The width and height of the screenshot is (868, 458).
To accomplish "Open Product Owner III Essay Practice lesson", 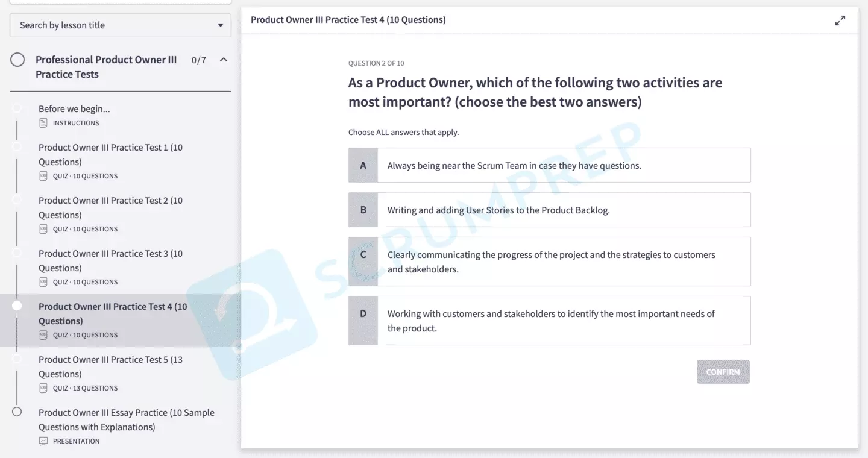I will pos(126,419).
